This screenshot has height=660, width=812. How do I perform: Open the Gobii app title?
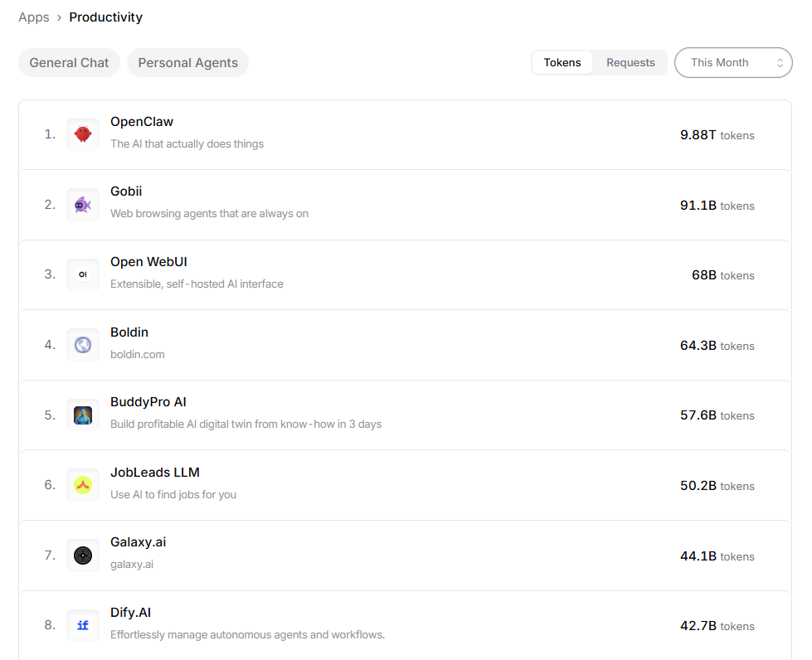pyautogui.click(x=126, y=192)
